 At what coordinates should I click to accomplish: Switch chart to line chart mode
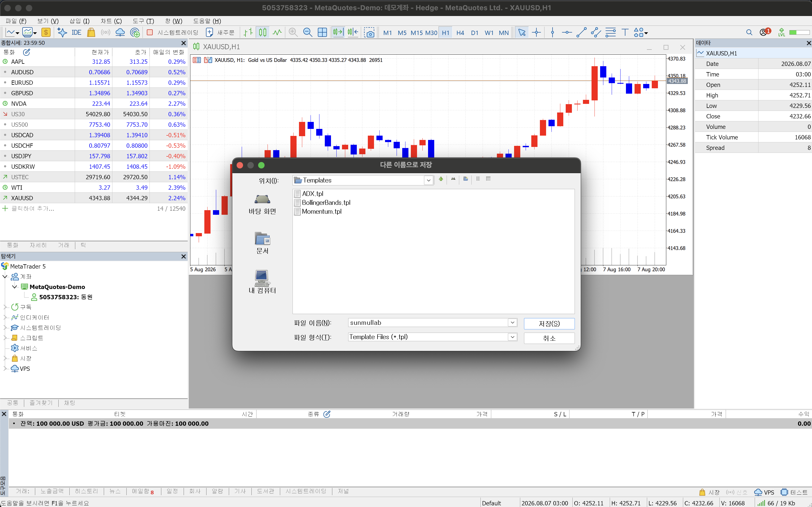[277, 33]
